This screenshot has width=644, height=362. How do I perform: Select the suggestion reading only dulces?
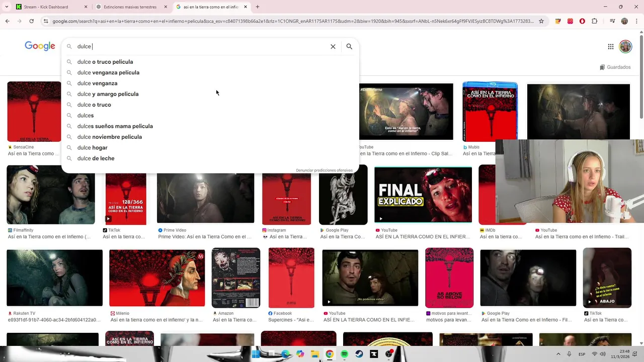210,116
